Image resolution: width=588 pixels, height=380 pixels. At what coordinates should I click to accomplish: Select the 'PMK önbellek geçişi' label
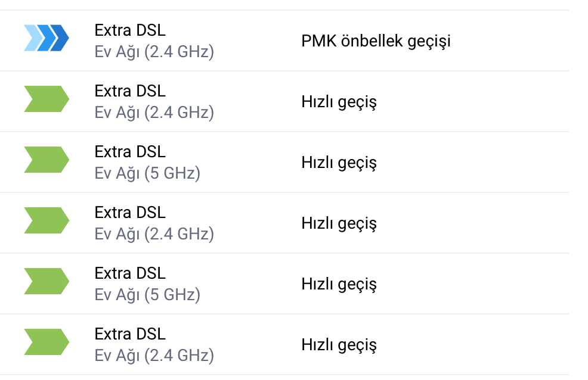tap(376, 41)
